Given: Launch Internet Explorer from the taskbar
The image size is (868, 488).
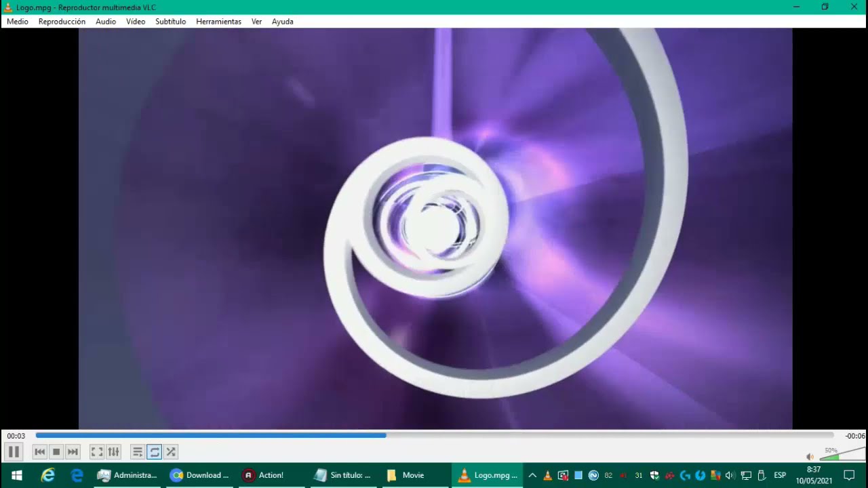Looking at the screenshot, I should [x=47, y=475].
